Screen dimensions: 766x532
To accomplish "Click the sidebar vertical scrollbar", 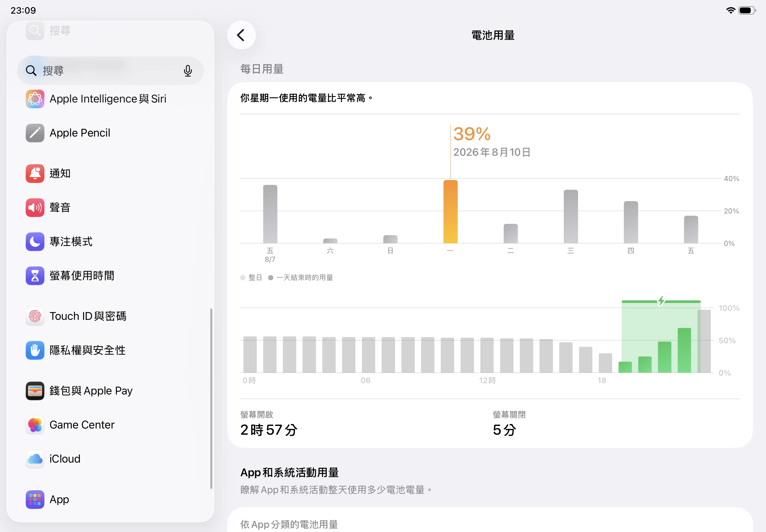I will coord(211,399).
